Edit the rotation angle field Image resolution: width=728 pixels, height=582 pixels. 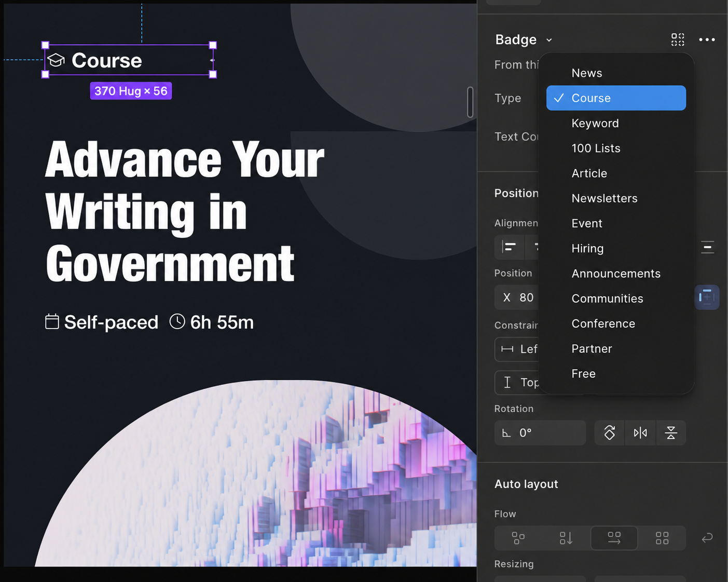[540, 433]
